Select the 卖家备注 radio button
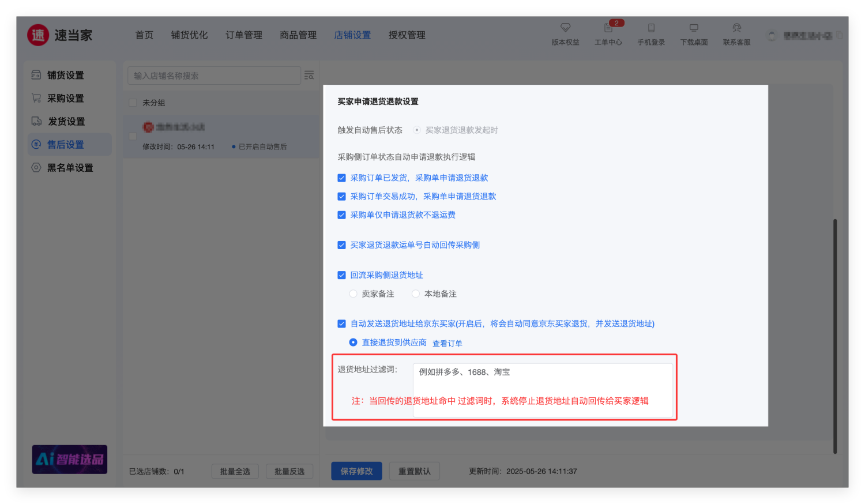 pos(353,294)
